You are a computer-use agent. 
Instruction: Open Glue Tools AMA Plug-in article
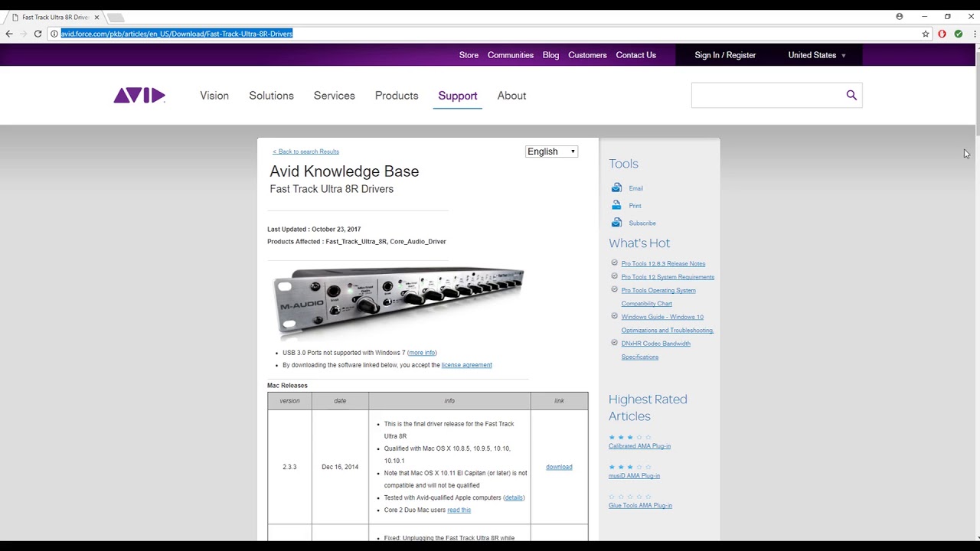pos(640,505)
